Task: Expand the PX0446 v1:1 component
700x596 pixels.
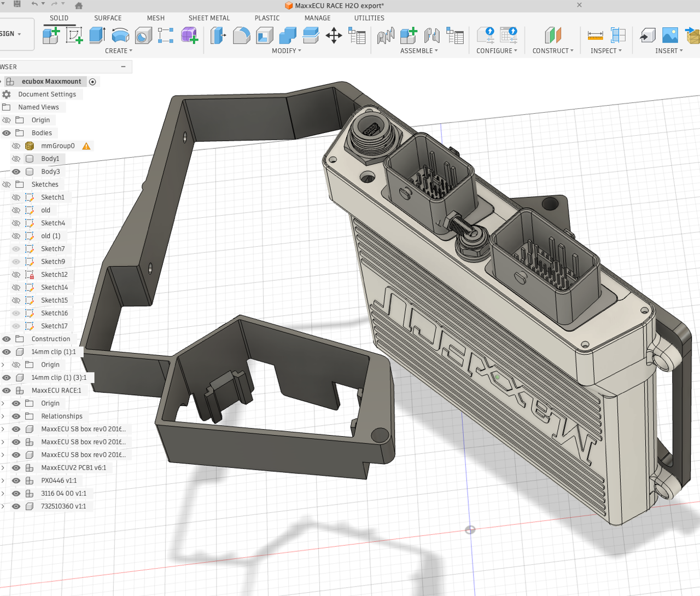Action: (x=3, y=481)
